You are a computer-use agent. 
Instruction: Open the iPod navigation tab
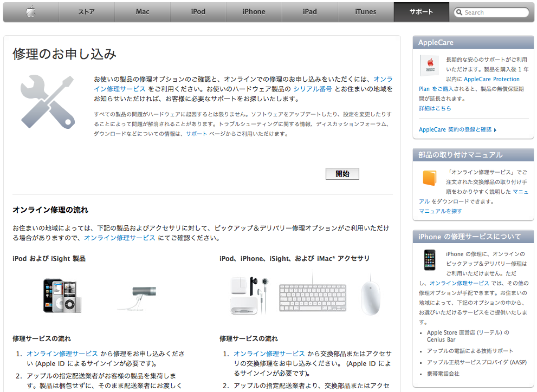pyautogui.click(x=198, y=12)
